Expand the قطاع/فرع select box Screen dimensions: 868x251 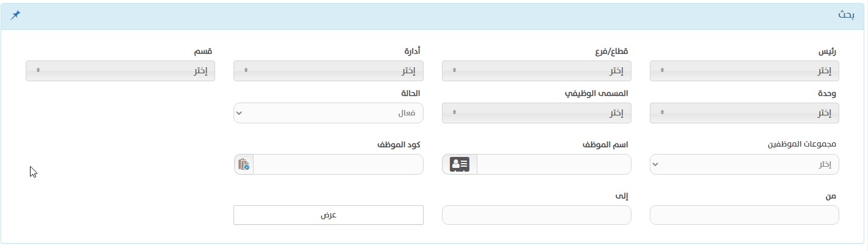pos(536,71)
